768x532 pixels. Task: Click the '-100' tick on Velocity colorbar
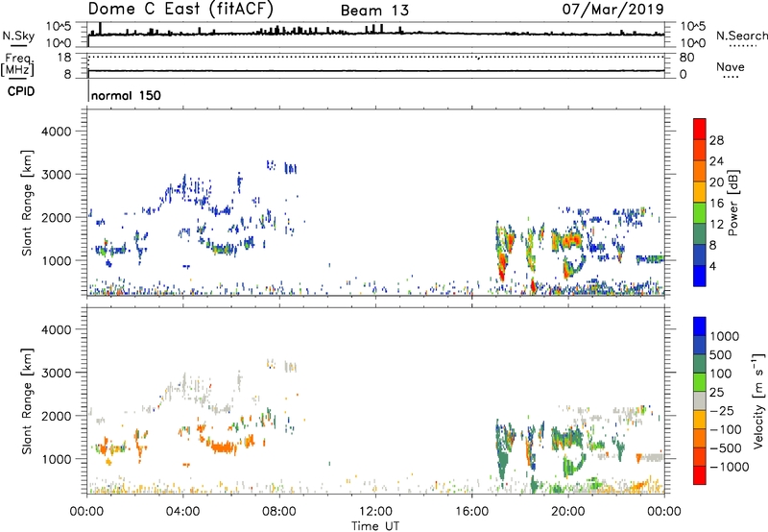(x=726, y=429)
